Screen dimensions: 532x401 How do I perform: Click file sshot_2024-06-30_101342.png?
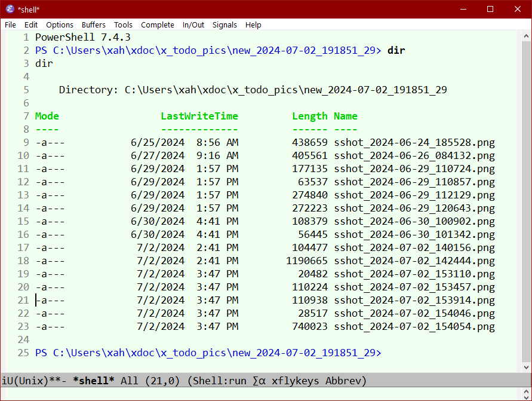pos(414,235)
